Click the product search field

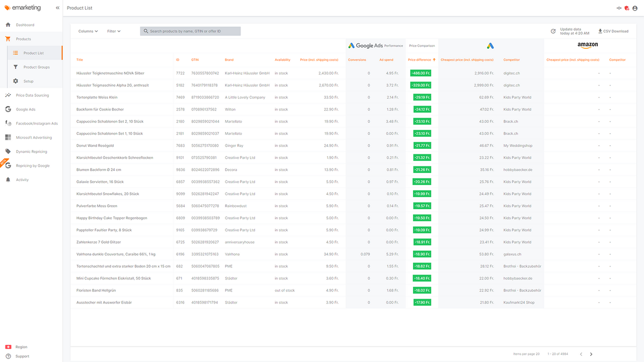tap(190, 31)
